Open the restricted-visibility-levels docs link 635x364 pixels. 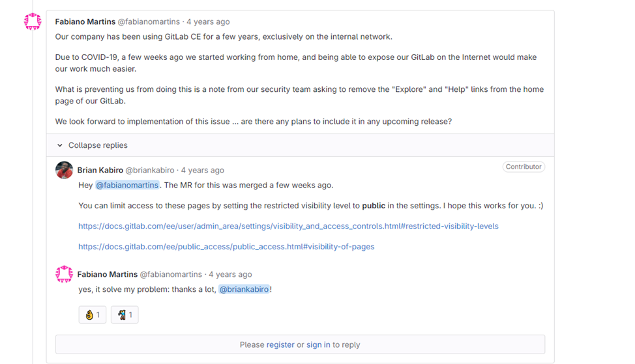288,226
